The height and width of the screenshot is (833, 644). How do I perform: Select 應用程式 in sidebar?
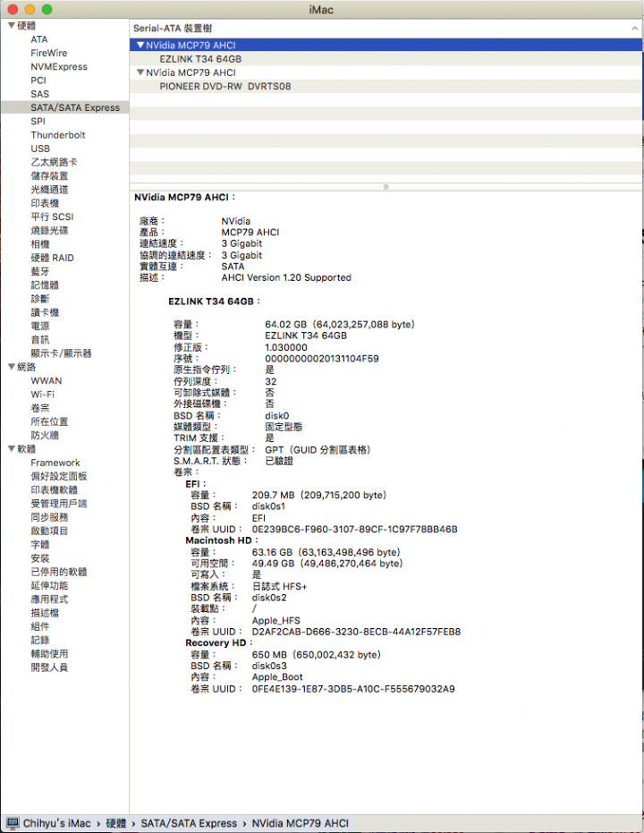[49, 599]
